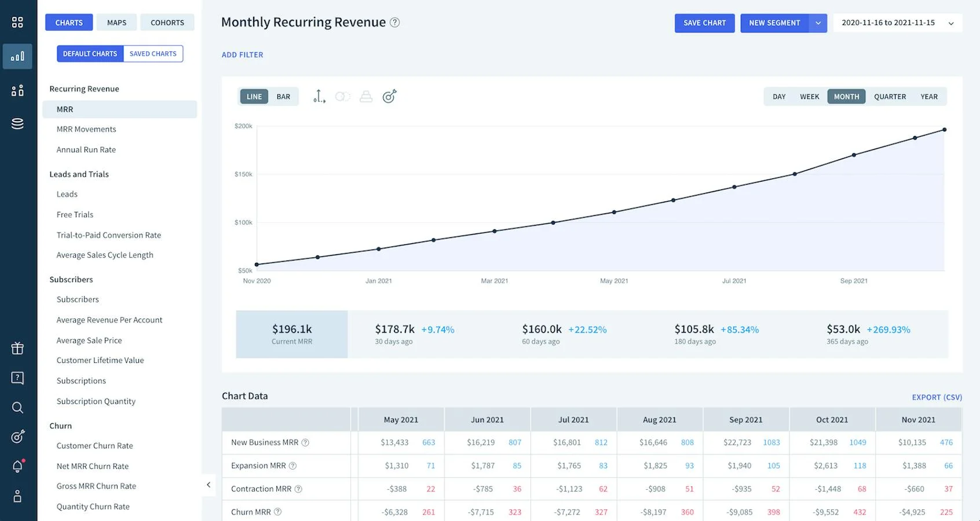Click the NEW SEGMENT button
This screenshot has height=521, width=980.
click(x=774, y=23)
